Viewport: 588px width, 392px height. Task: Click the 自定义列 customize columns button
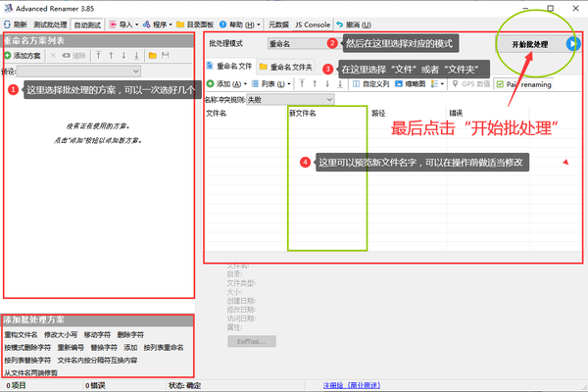[x=370, y=83]
